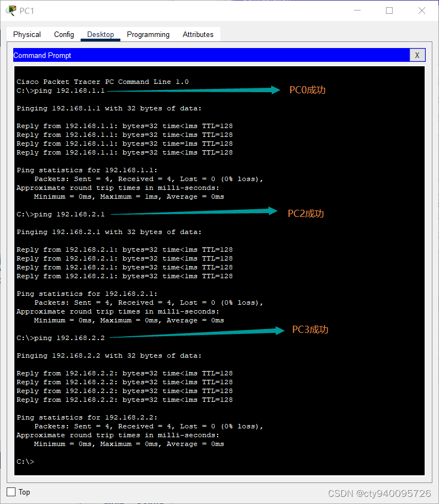This screenshot has width=439, height=504.
Task: Switch to the Physical tab
Action: 27,34
